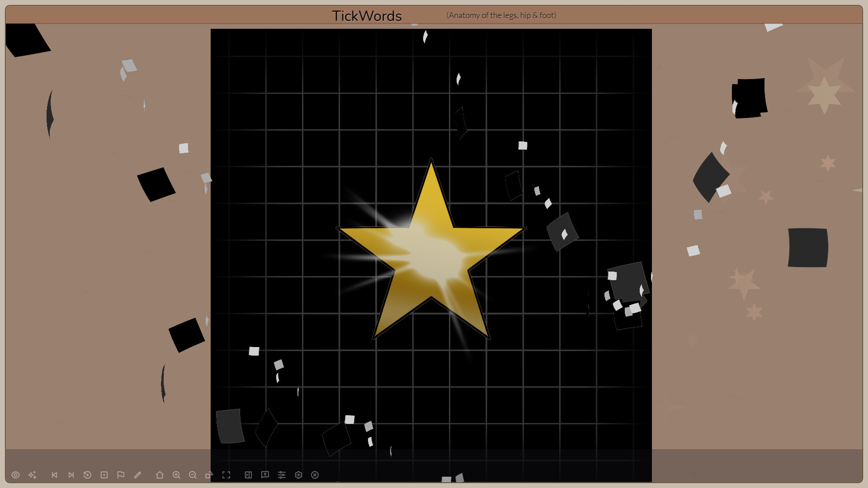868x488 pixels.
Task: Select the flag marker tool
Action: (120, 475)
